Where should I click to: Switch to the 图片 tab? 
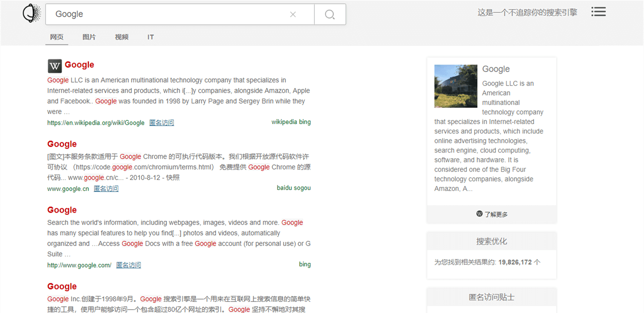[x=89, y=37]
